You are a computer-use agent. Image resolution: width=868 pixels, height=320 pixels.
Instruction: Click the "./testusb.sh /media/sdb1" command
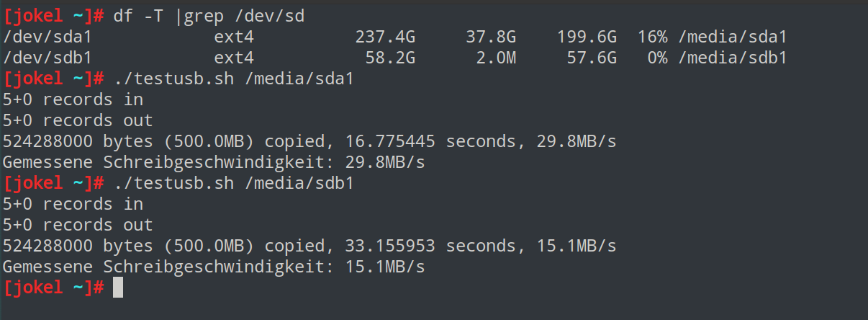234,183
